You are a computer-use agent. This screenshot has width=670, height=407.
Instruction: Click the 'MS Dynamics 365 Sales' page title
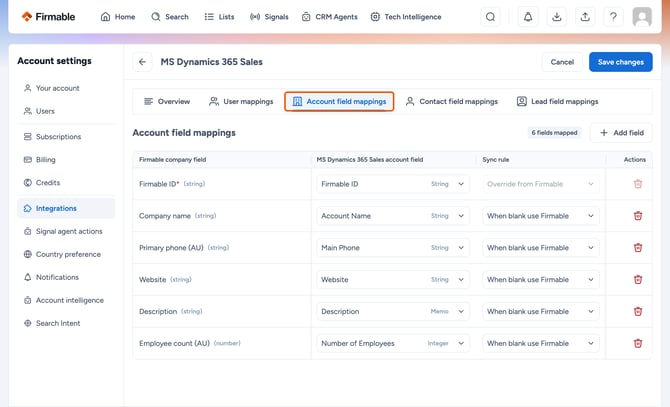point(212,62)
